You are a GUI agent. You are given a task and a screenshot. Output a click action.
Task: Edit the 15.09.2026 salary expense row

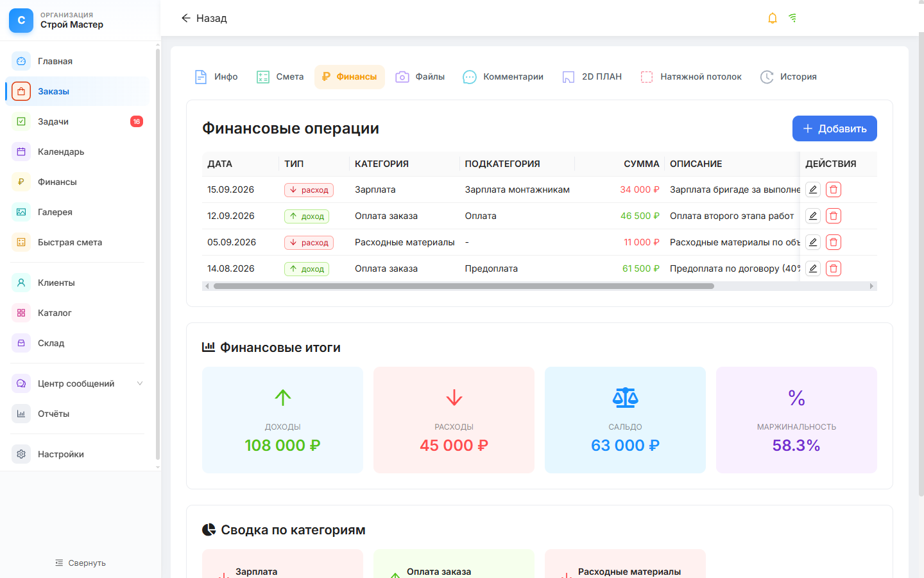click(x=813, y=189)
